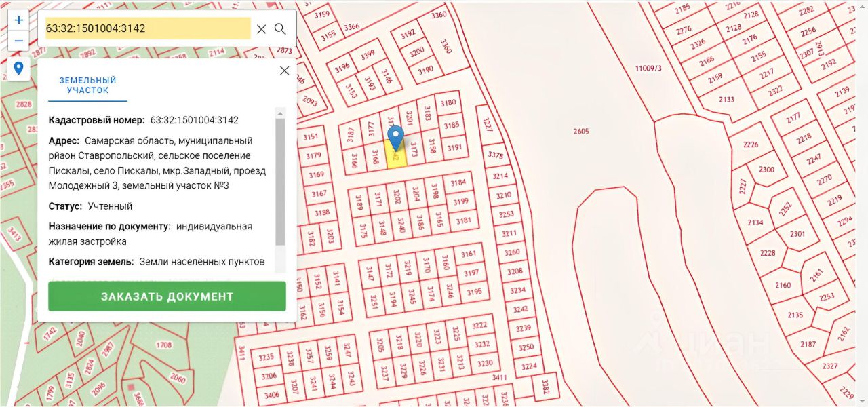
Task: Select parcel 3151 on the map
Action: (x=310, y=137)
